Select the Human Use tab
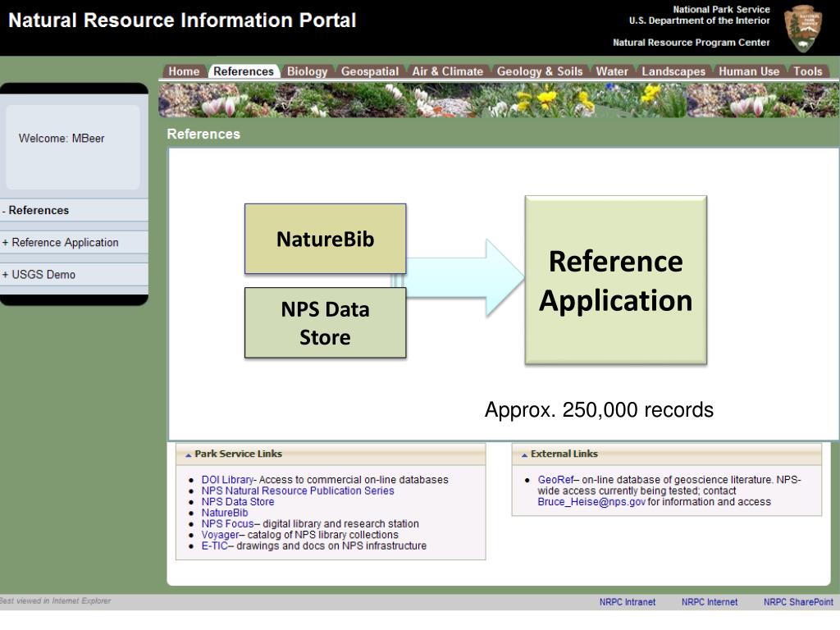Viewport: 840px width, 630px height. [x=749, y=71]
